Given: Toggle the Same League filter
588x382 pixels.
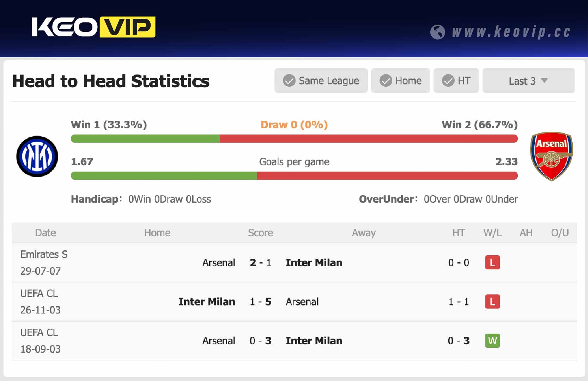Looking at the screenshot, I should (x=321, y=80).
